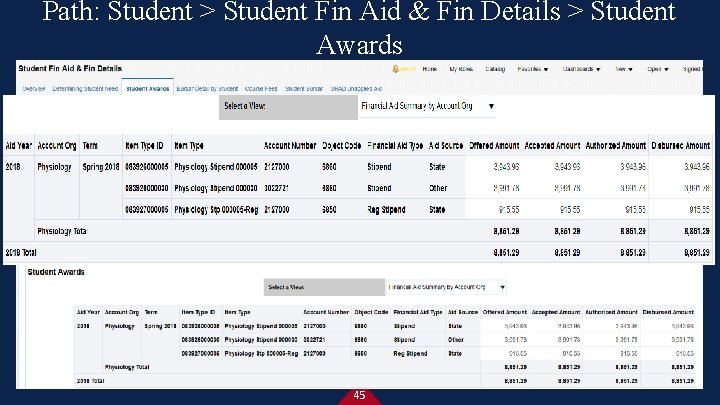This screenshot has width=720, height=405.
Task: Expand the Favorites menu
Action: (533, 69)
